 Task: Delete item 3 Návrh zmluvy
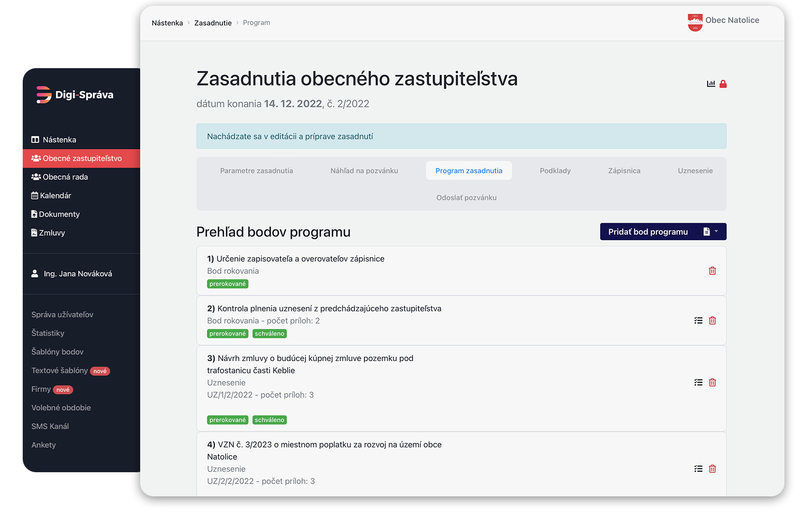point(712,382)
